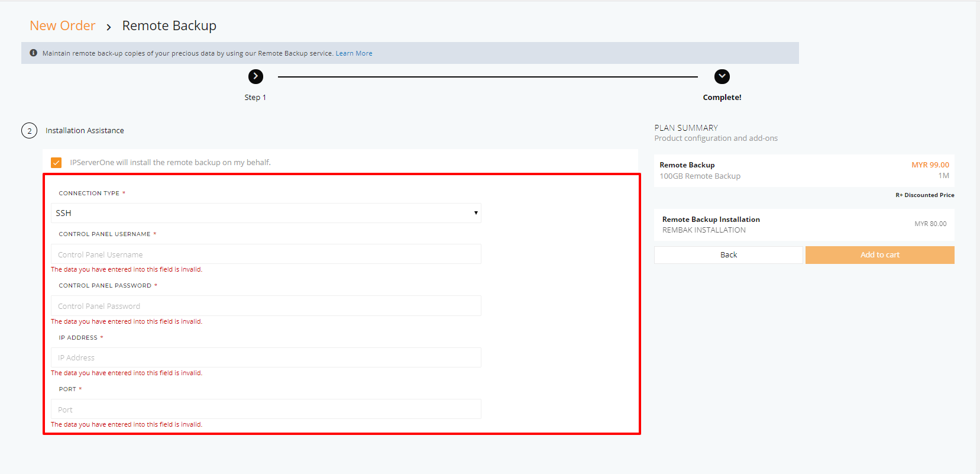Click the Step 1 arrow circle icon
Screen dimensions: 980x474
click(x=255, y=76)
